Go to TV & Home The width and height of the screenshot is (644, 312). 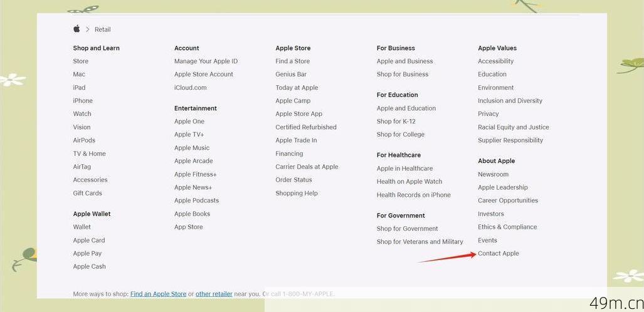click(x=90, y=153)
